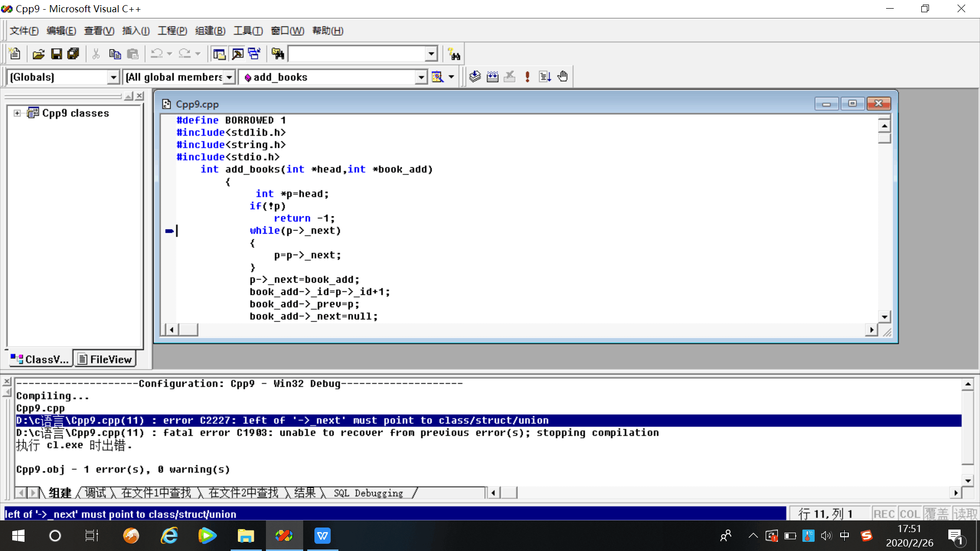Click editor vertical scrollbar down arrow
The height and width of the screenshot is (551, 980).
885,316
